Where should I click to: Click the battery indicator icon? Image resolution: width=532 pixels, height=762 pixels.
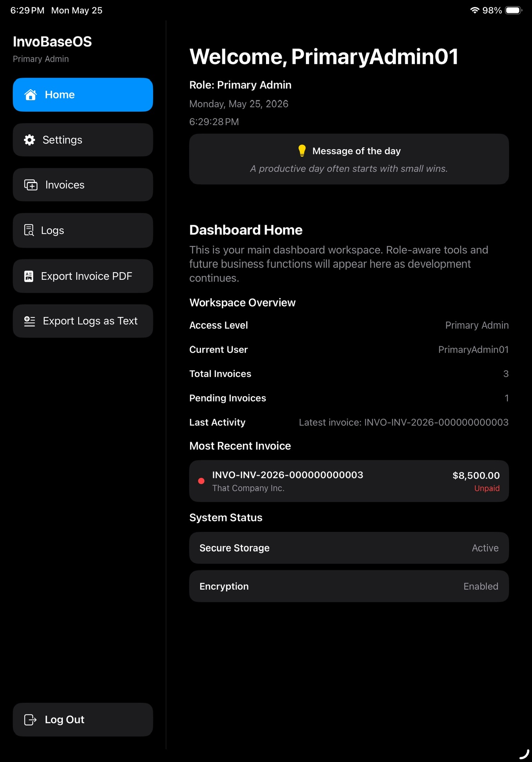tap(514, 10)
